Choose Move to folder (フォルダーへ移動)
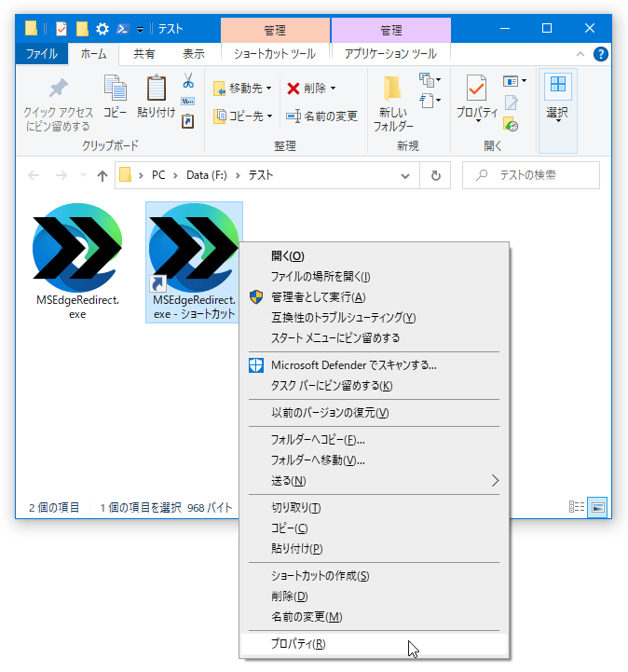 (374, 460)
